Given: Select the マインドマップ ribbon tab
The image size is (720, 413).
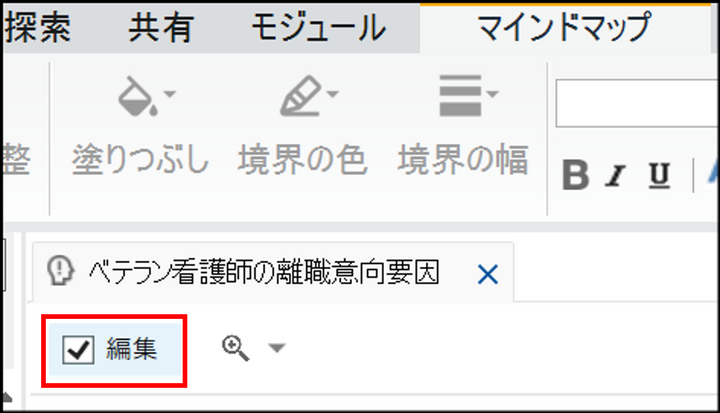Looking at the screenshot, I should pyautogui.click(x=565, y=28).
